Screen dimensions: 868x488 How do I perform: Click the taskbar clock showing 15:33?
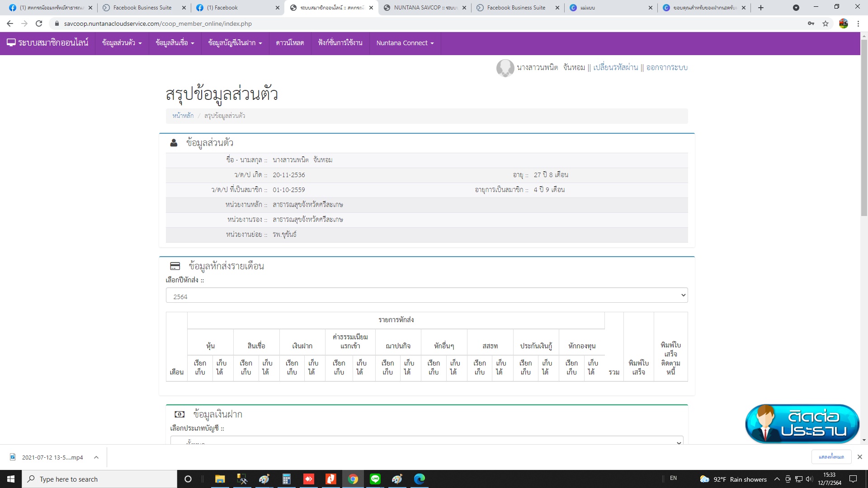(x=830, y=479)
